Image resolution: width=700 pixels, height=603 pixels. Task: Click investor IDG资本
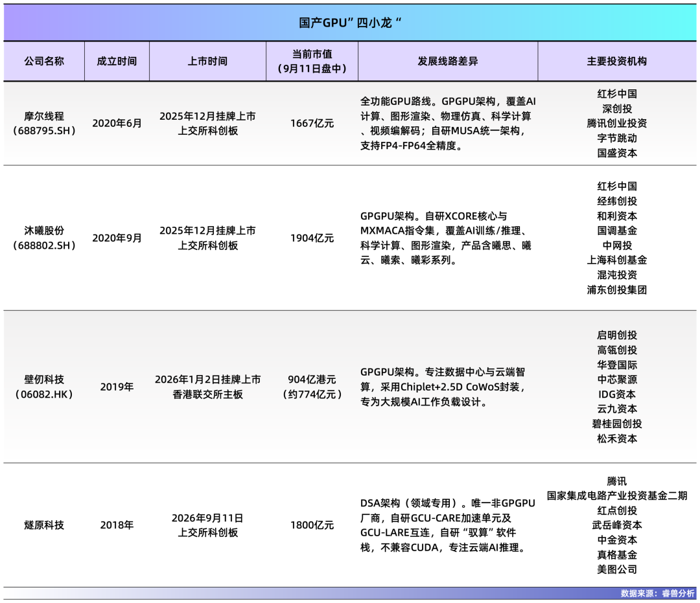tap(617, 394)
